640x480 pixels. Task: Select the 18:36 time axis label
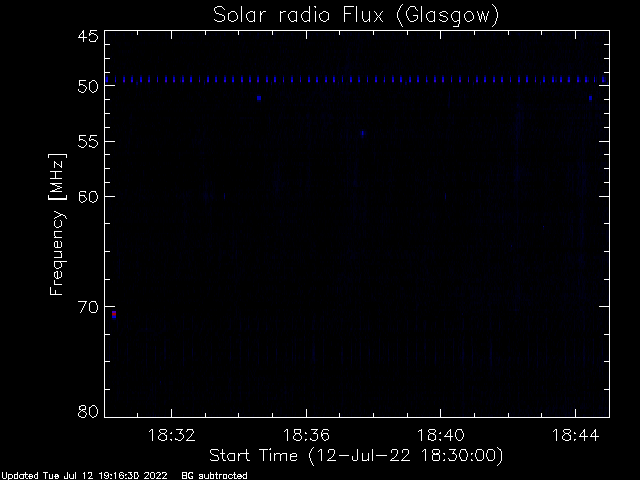pos(306,435)
